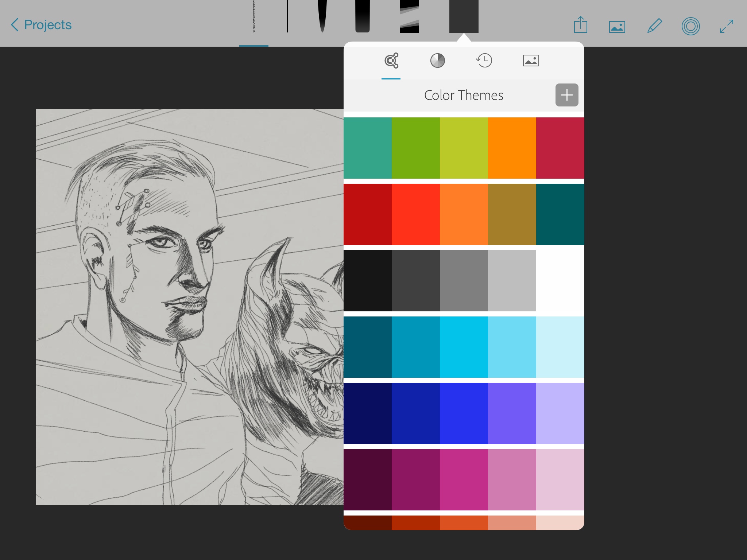Select the rounded marker tool

(363, 16)
